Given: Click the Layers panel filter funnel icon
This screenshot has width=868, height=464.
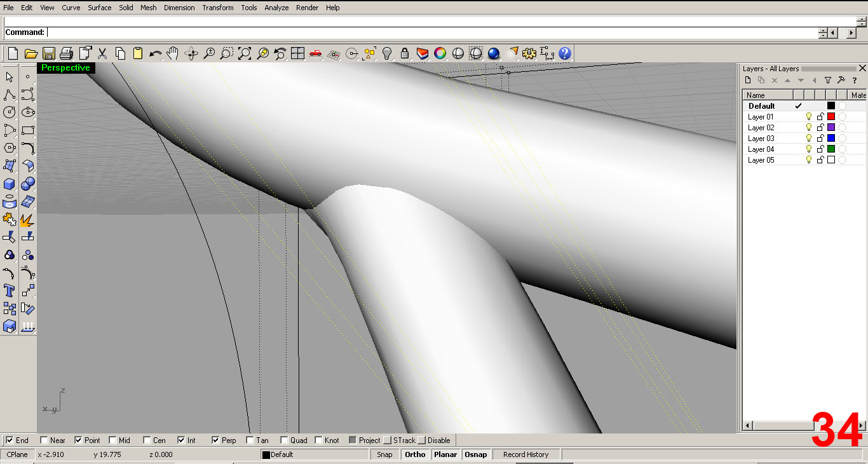Looking at the screenshot, I should click(827, 81).
